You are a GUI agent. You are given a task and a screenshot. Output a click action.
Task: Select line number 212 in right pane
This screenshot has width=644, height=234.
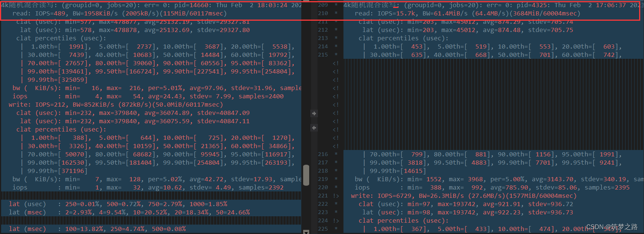(x=323, y=30)
